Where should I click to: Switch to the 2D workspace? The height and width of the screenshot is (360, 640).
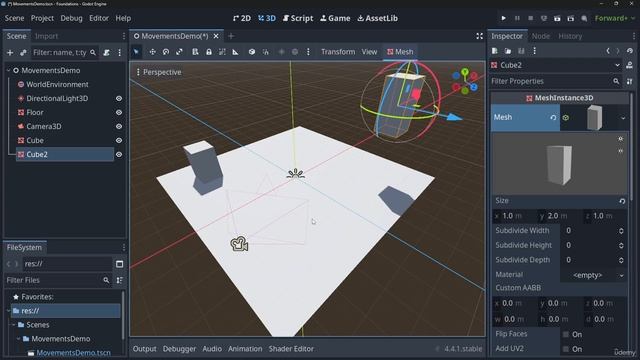pos(242,18)
